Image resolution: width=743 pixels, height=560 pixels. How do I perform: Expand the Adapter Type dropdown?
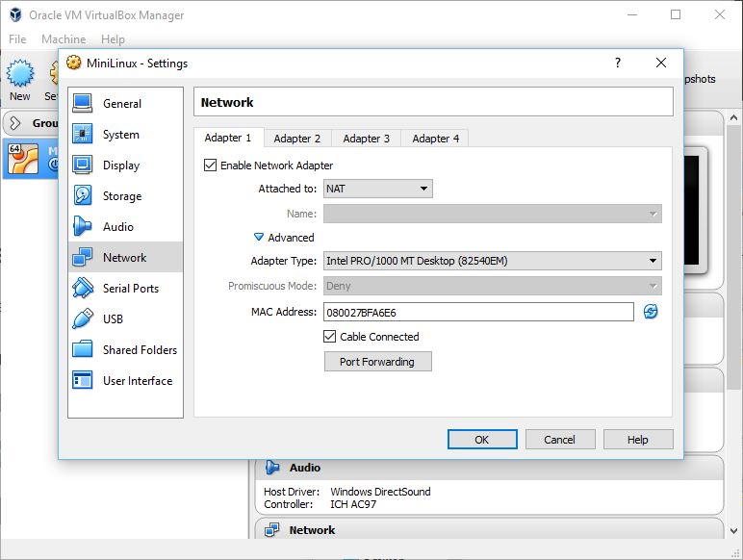click(492, 261)
